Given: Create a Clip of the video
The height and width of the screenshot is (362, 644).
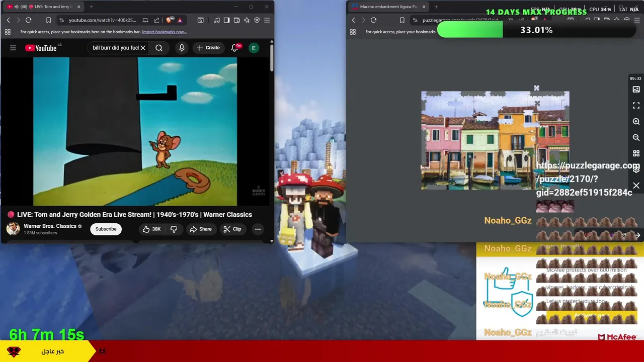Looking at the screenshot, I should coord(232,229).
